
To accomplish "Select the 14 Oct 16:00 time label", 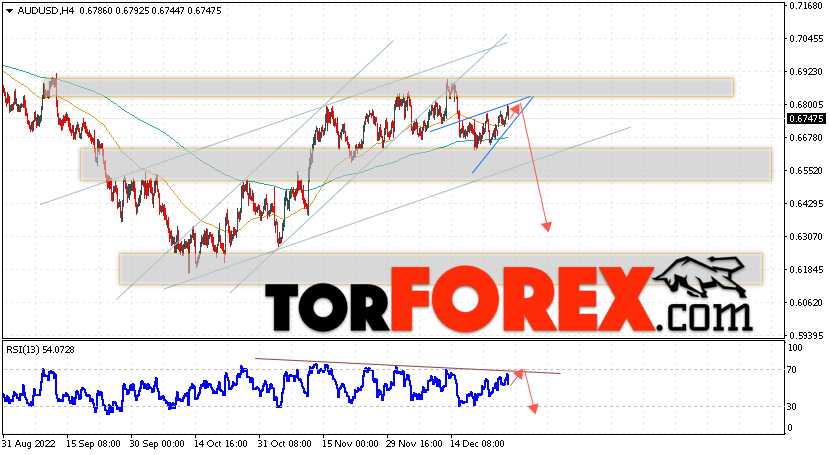I will (x=221, y=443).
